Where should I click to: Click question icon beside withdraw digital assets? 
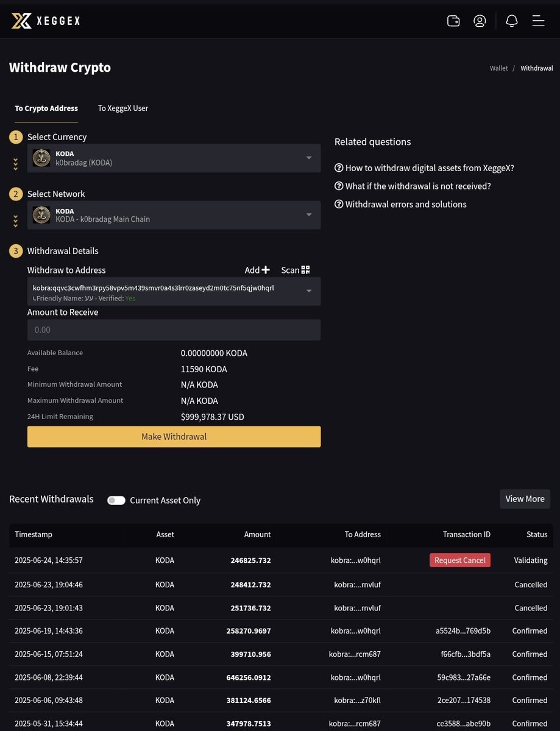pos(339,168)
